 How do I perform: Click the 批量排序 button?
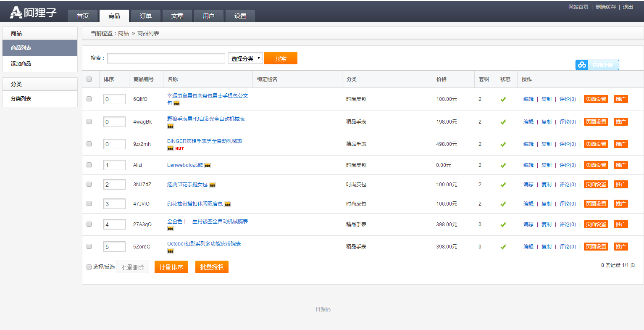171,267
